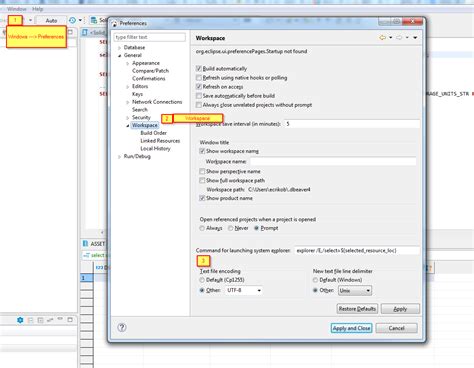474x368 pixels.
Task: Focus the type filter text field
Action: pyautogui.click(x=150, y=37)
